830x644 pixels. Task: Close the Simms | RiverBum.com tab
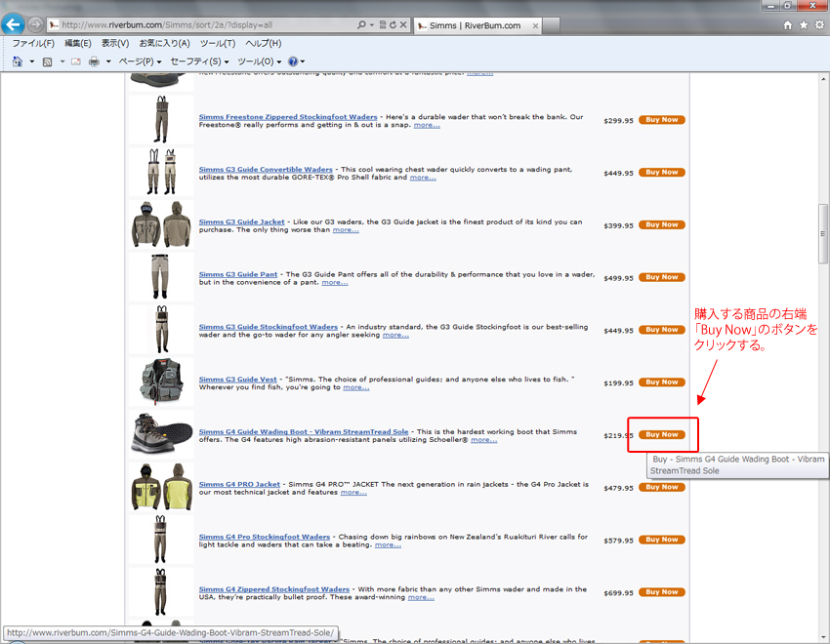[x=535, y=25]
